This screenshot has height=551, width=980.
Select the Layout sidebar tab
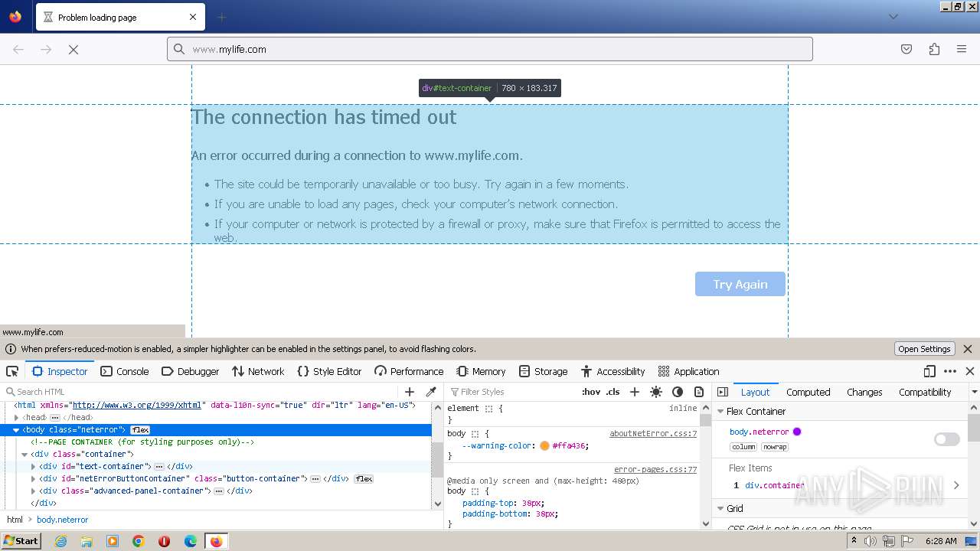point(755,392)
